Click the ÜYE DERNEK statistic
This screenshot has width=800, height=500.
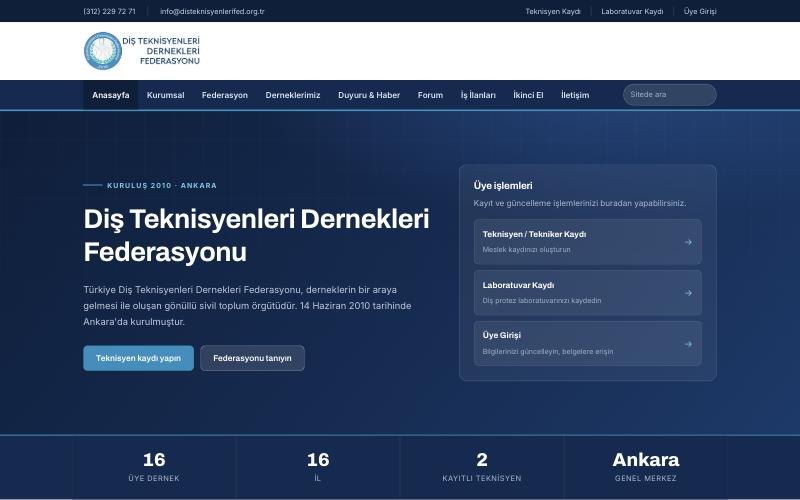point(154,467)
